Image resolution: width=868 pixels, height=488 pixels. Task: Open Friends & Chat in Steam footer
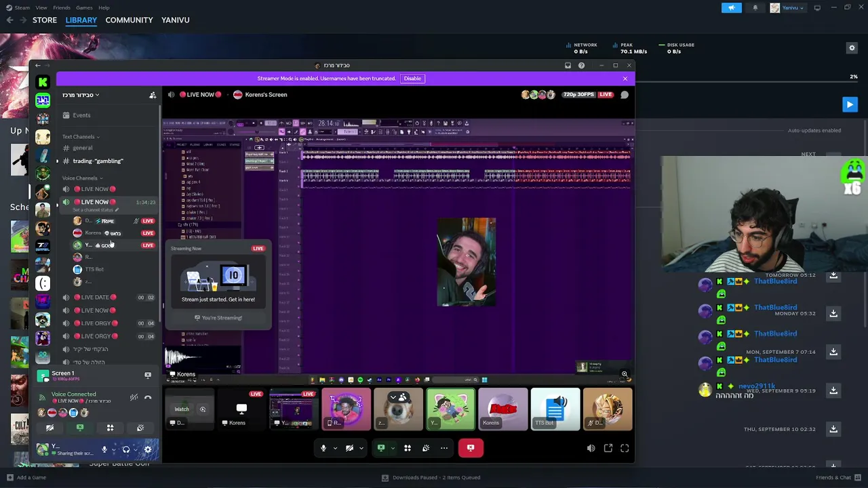pyautogui.click(x=838, y=478)
